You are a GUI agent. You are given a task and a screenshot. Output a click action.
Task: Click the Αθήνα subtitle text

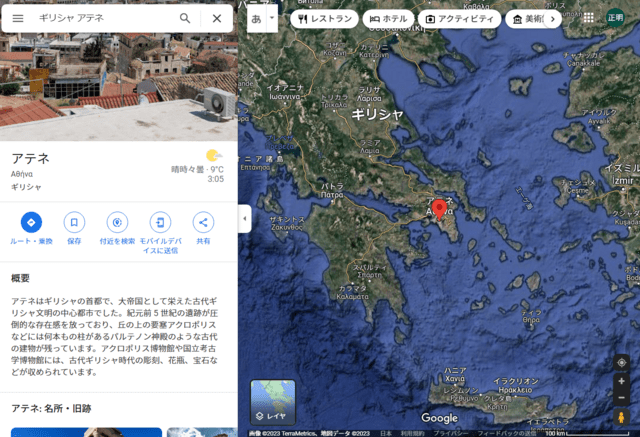22,174
